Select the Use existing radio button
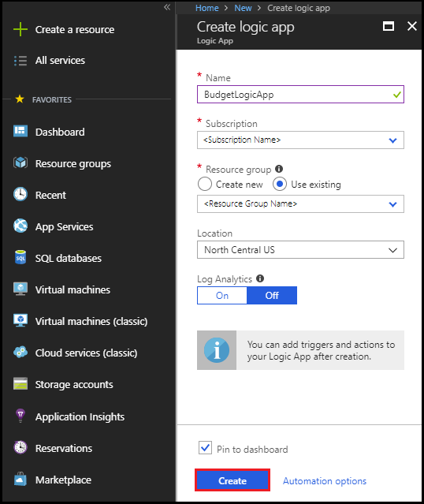The image size is (424, 504). coord(280,185)
